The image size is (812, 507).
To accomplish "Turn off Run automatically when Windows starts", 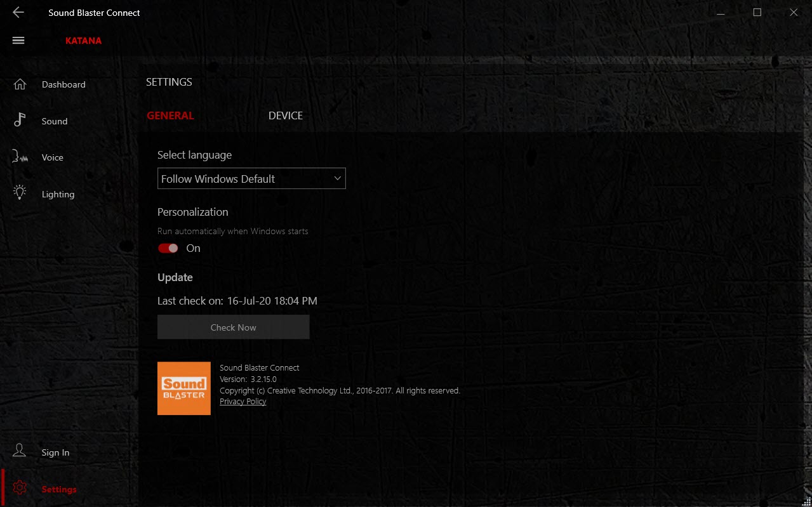I will point(168,248).
